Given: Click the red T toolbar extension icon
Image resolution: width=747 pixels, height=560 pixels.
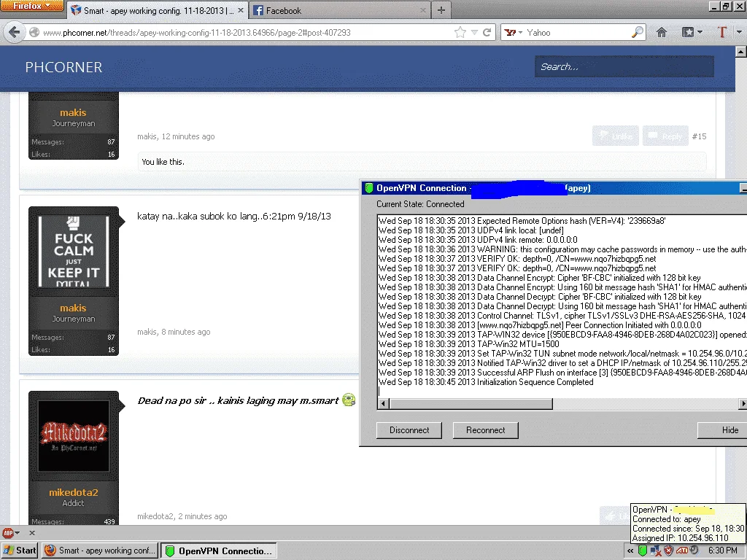Looking at the screenshot, I should point(721,32).
